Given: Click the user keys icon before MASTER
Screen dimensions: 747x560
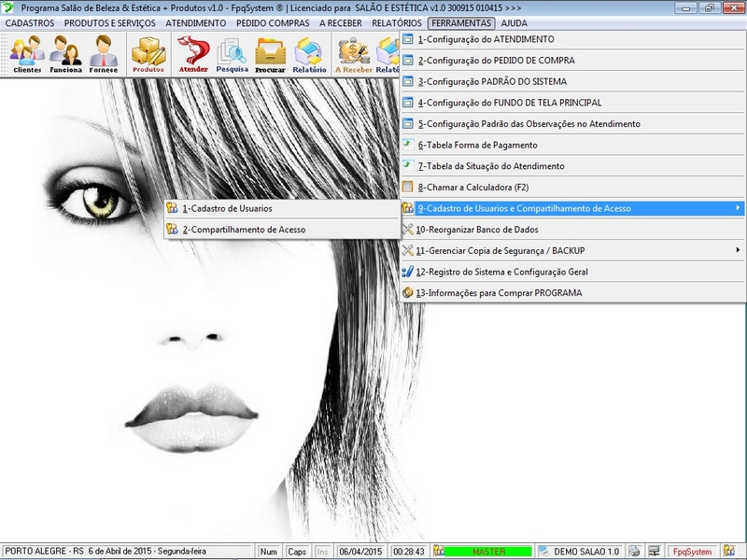Looking at the screenshot, I should tap(438, 551).
